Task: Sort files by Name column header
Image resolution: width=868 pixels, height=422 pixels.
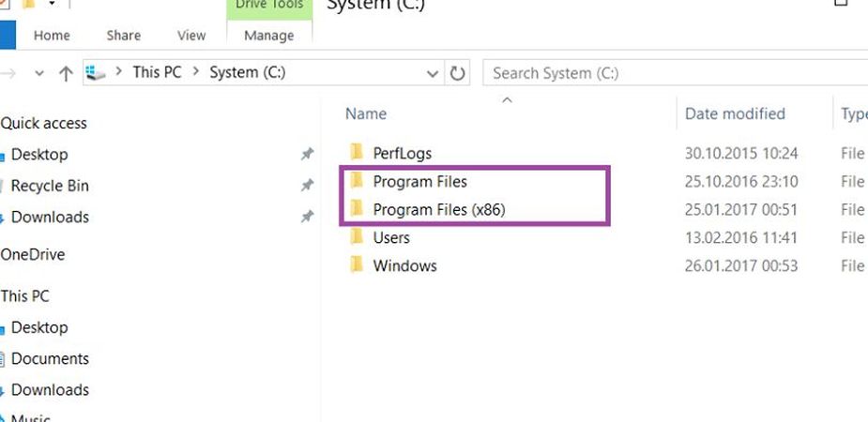Action: (x=366, y=113)
